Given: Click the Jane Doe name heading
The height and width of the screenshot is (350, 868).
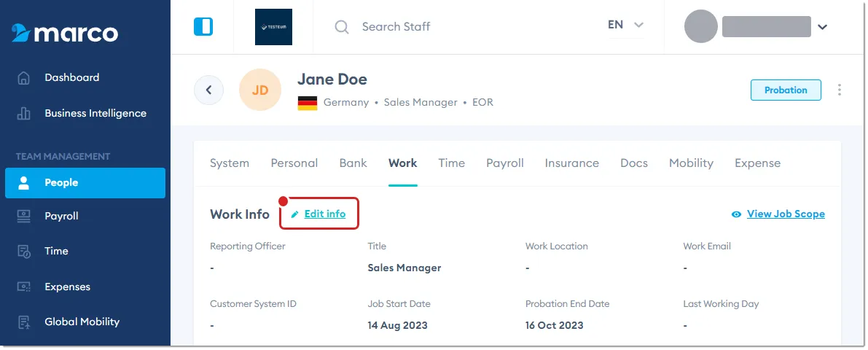Looking at the screenshot, I should pos(332,79).
